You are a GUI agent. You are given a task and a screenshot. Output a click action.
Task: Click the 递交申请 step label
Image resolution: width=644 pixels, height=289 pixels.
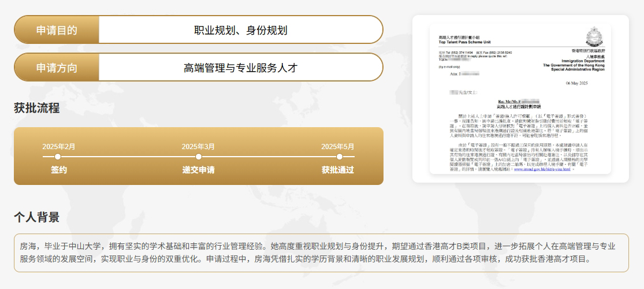(x=199, y=170)
